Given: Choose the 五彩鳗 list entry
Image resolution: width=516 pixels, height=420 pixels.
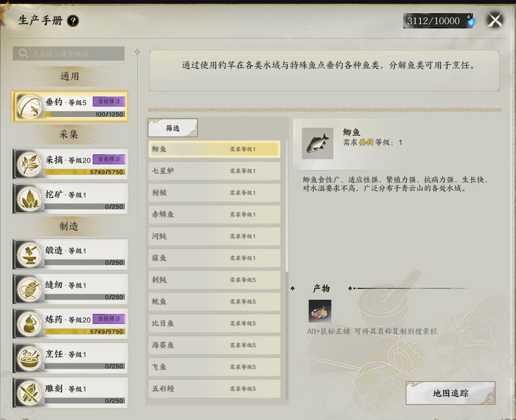Looking at the screenshot, I should click(x=214, y=389).
